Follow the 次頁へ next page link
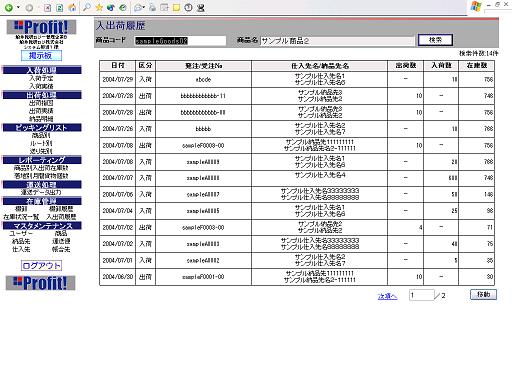The image size is (512, 384). point(387,296)
